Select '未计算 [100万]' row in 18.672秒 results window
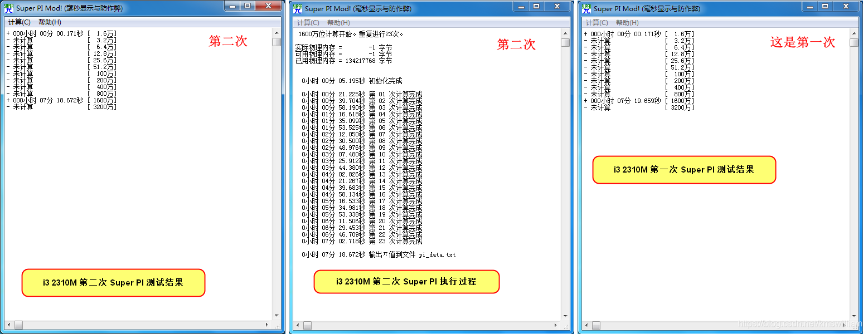Screen dimensions: 868x334 pos(61,74)
